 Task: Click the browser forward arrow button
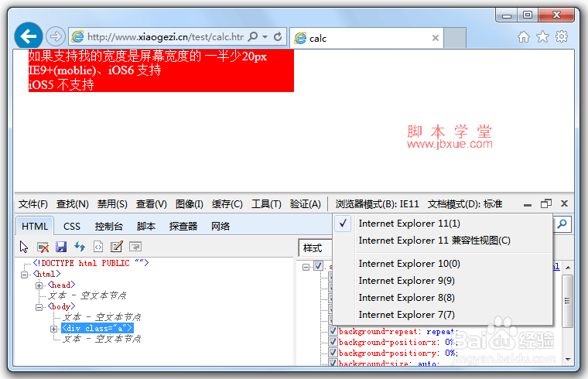pos(56,36)
